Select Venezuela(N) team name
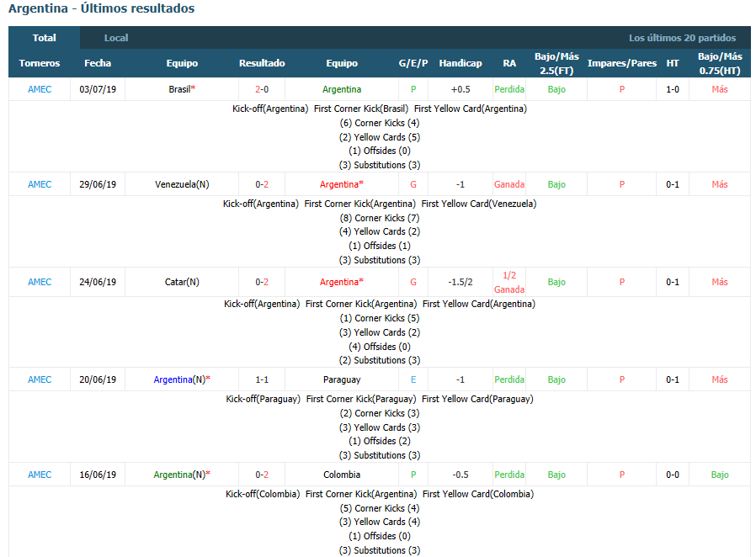The height and width of the screenshot is (557, 756). tap(182, 184)
